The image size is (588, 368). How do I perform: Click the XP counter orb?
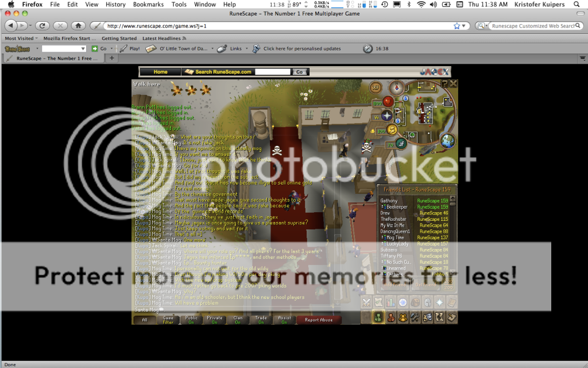tap(376, 87)
